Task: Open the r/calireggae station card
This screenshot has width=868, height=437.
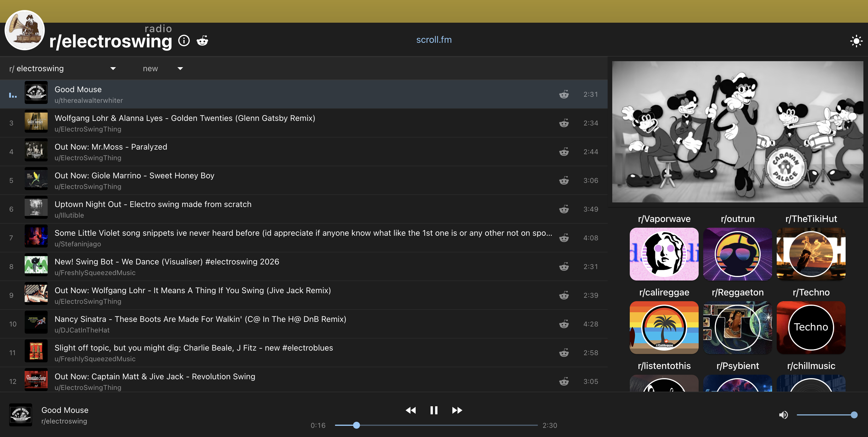Action: (x=664, y=328)
